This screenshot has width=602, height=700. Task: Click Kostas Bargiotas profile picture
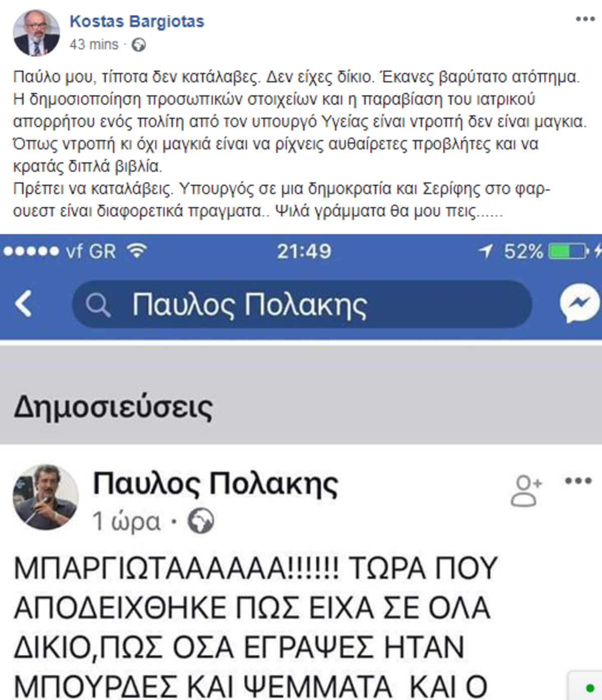pos(36,33)
